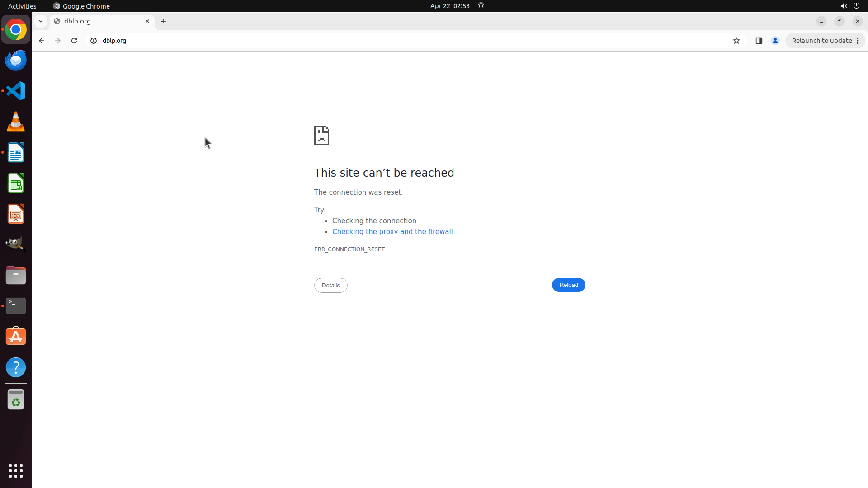The width and height of the screenshot is (868, 488).
Task: Toggle the notification bell in top bar
Action: [x=481, y=6]
